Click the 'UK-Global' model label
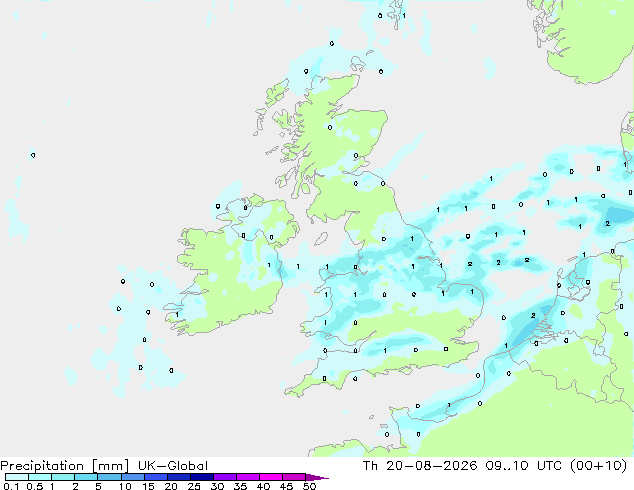634x490 pixels. [173, 466]
